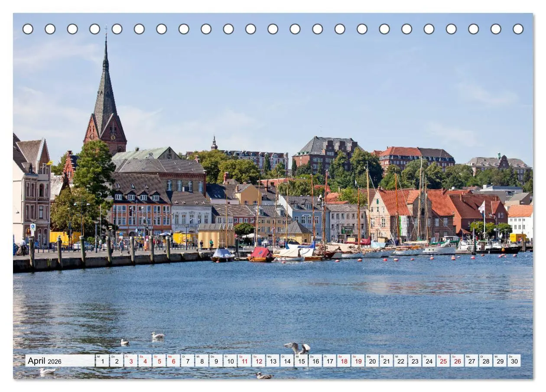546x392 pixels.
Task: Select day 9 in the calendar strip
Action: [x=216, y=361]
